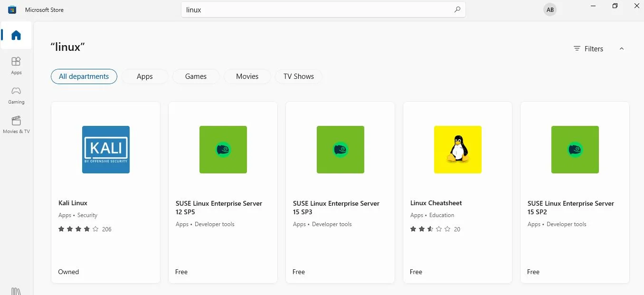Click Kali Linux star rating 206
This screenshot has height=295, width=644.
pos(85,229)
